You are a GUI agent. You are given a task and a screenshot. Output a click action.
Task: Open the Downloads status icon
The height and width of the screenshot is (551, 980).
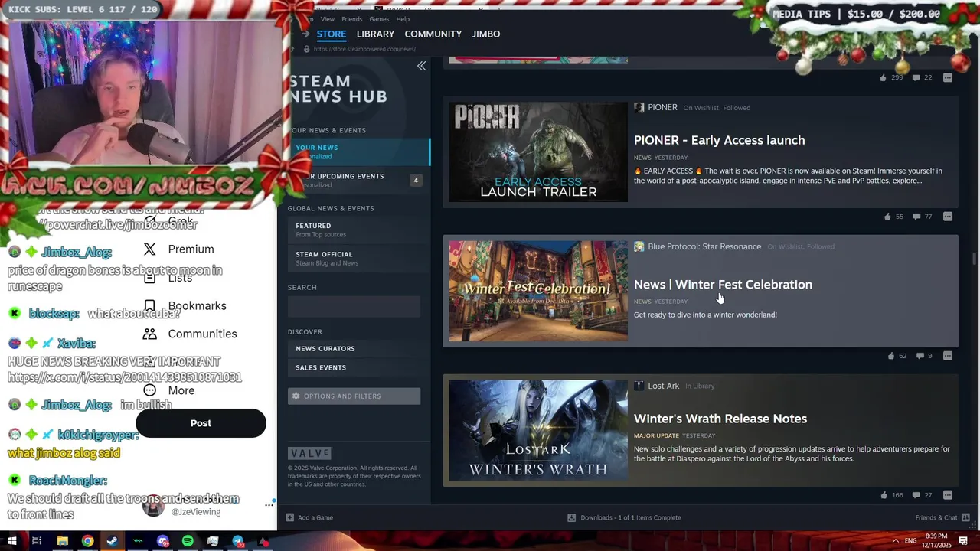571,517
